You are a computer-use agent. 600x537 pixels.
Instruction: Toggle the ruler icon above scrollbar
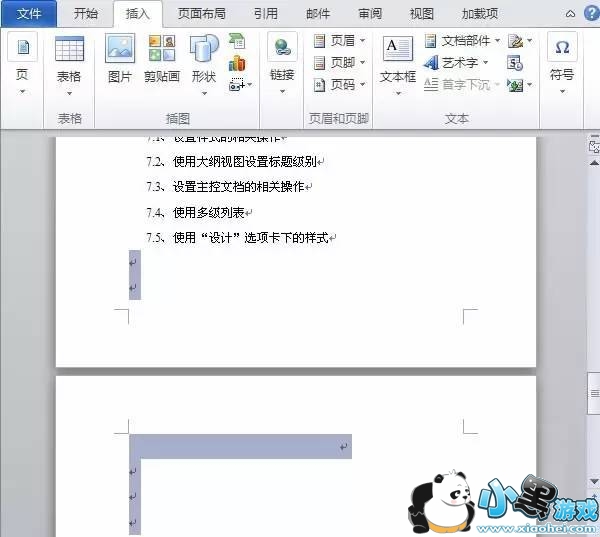(594, 146)
